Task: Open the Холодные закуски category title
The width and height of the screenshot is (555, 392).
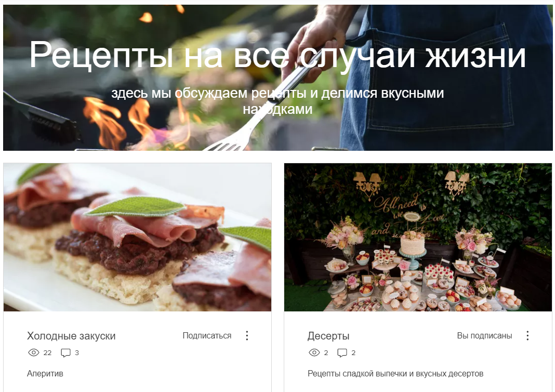Action: (x=71, y=336)
